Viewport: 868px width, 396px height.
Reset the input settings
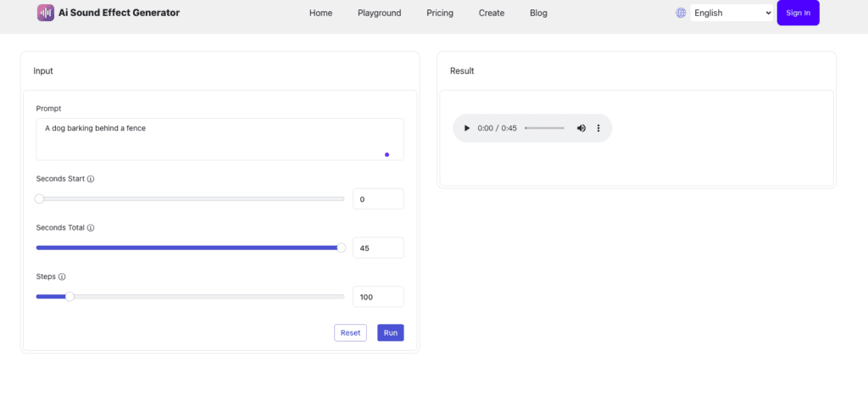[x=350, y=333]
